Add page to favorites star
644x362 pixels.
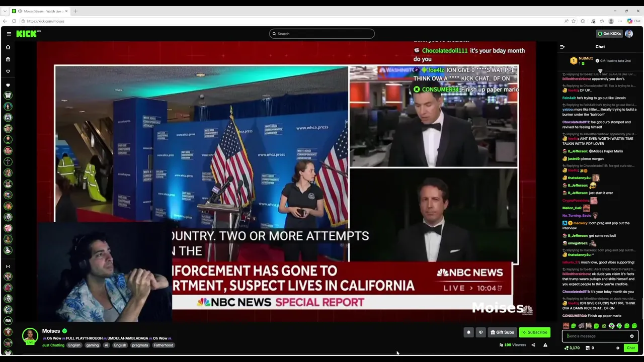574,21
